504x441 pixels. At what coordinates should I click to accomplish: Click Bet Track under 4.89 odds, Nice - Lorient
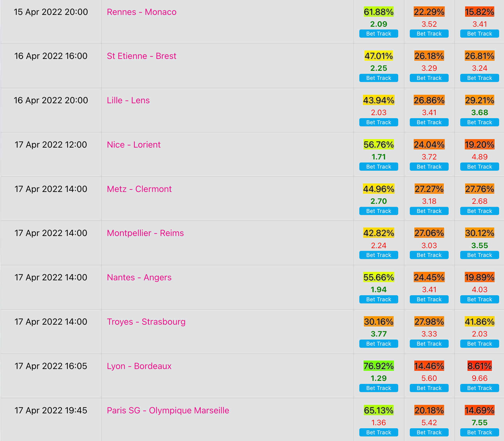click(x=480, y=167)
